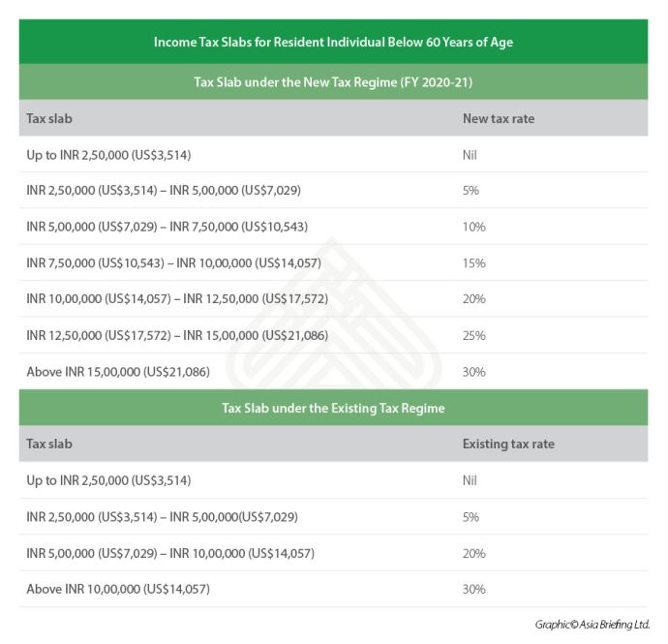Select the Above INR 10,00,000 slab row
668x644 pixels.
pyautogui.click(x=118, y=589)
